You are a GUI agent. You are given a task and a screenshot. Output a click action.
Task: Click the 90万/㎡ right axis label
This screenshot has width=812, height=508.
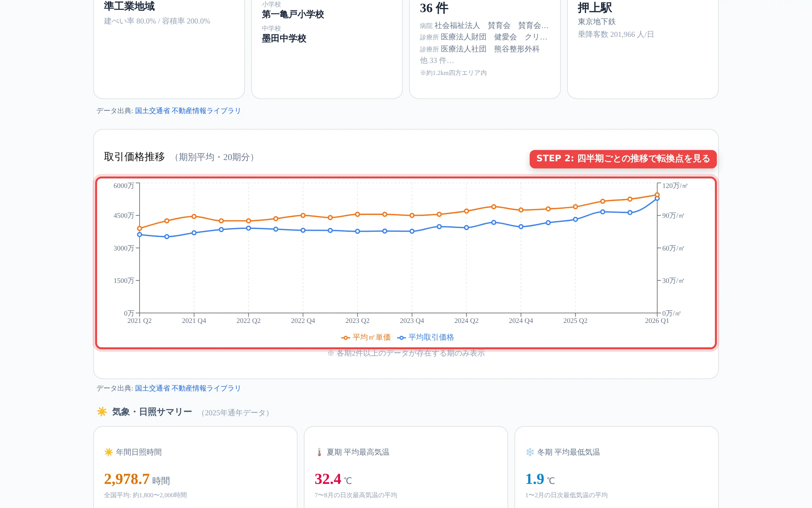(673, 216)
